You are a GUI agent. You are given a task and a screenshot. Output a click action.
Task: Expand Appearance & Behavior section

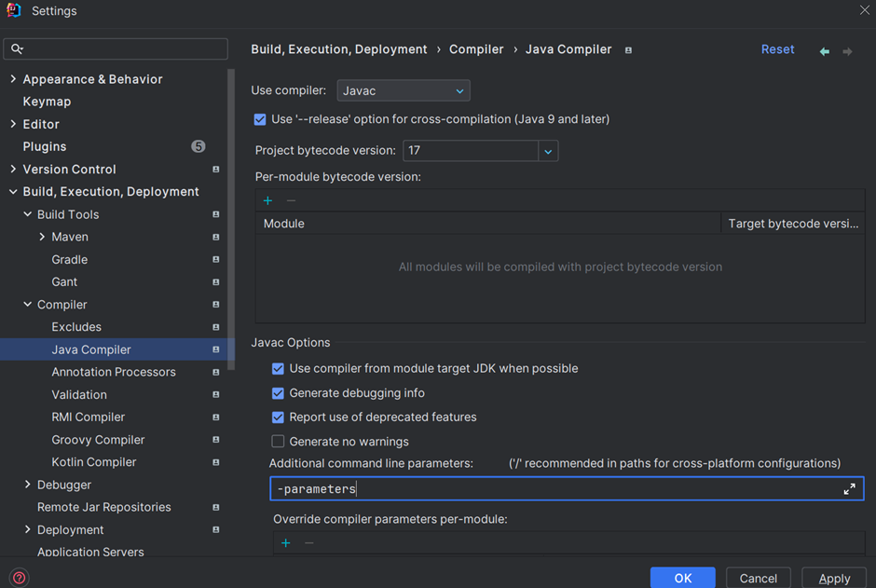tap(13, 79)
